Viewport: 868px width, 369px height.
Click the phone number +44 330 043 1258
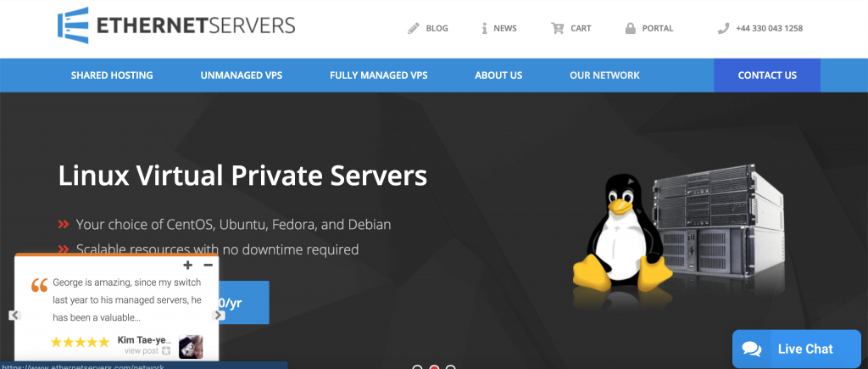tap(769, 28)
